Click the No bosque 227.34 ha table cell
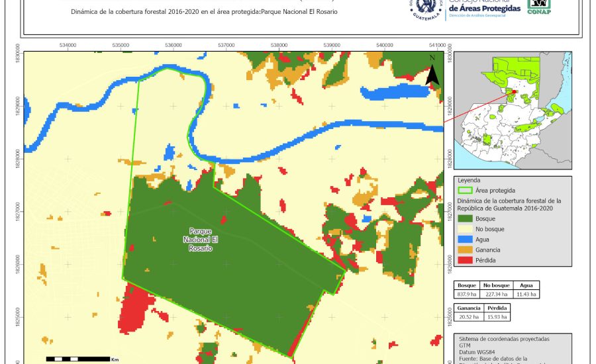Screen dimensions: 596x364 coord(496,294)
